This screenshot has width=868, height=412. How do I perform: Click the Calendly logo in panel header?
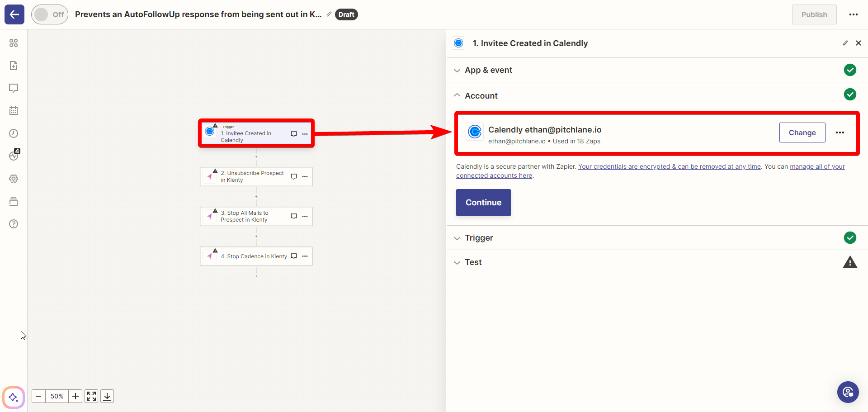click(x=458, y=43)
